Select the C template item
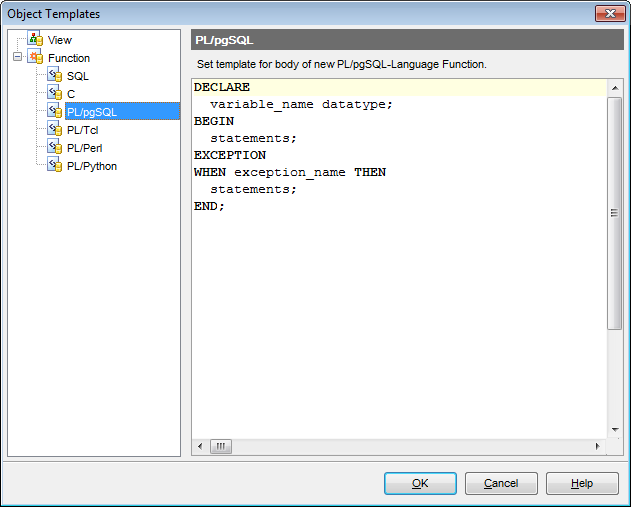631x507 pixels. [x=71, y=94]
